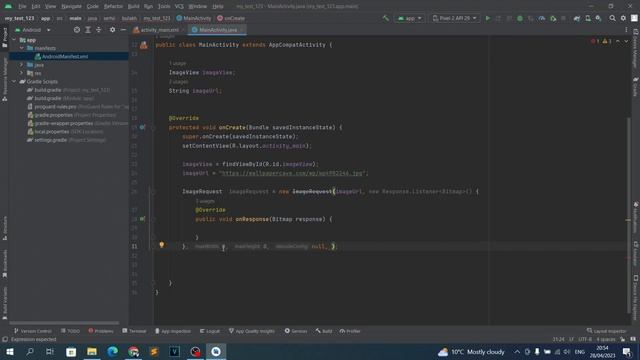The height and width of the screenshot is (360, 640).
Task: Open Microsoft Edge from taskbar
Action: (113, 351)
